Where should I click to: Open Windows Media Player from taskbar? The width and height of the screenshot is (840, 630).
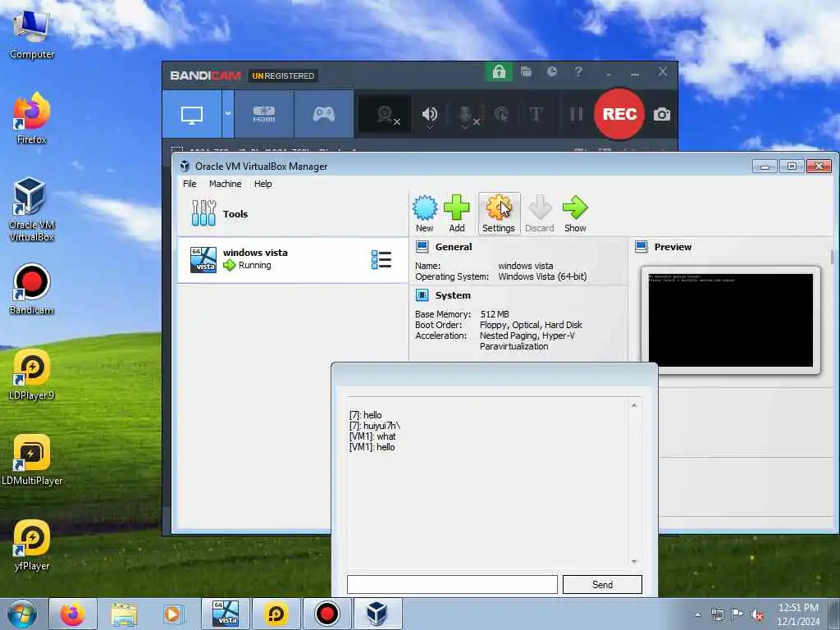point(172,614)
